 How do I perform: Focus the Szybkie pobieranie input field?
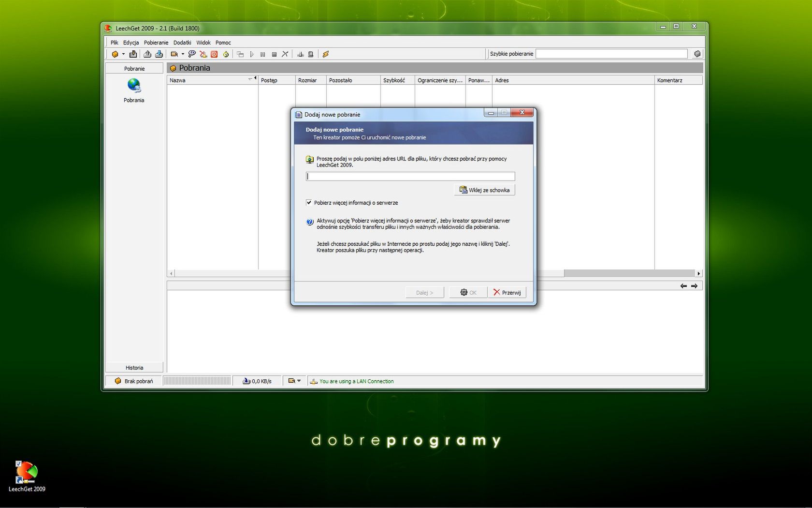coord(611,54)
